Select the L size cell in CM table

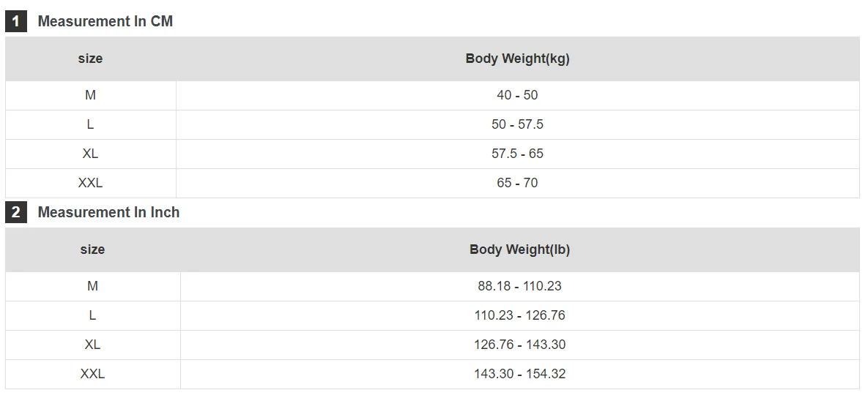[90, 124]
